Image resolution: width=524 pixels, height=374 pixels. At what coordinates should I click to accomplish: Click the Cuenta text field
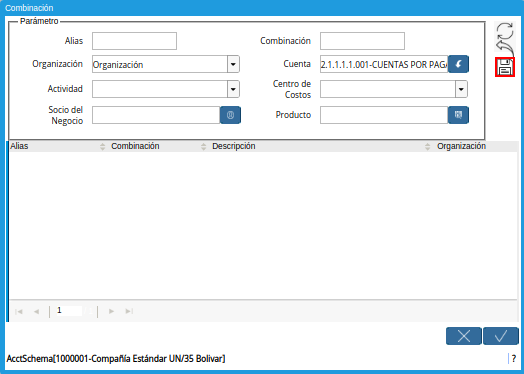coord(384,64)
